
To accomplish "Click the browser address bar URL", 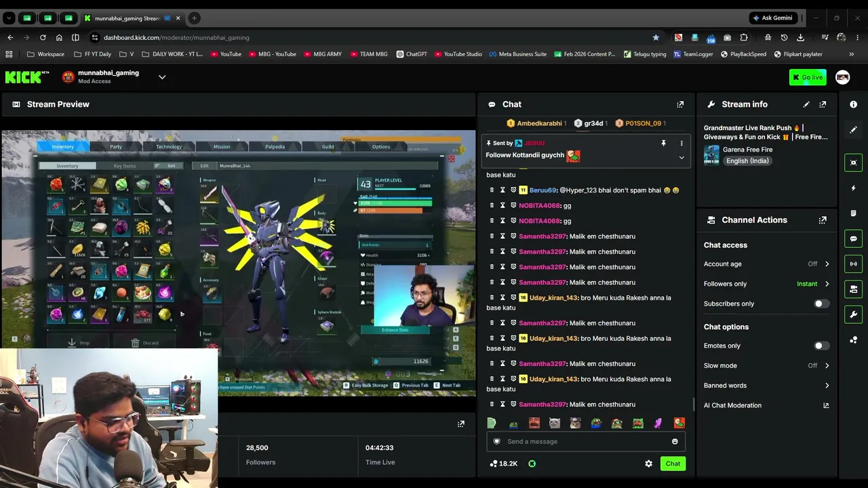I will (176, 37).
